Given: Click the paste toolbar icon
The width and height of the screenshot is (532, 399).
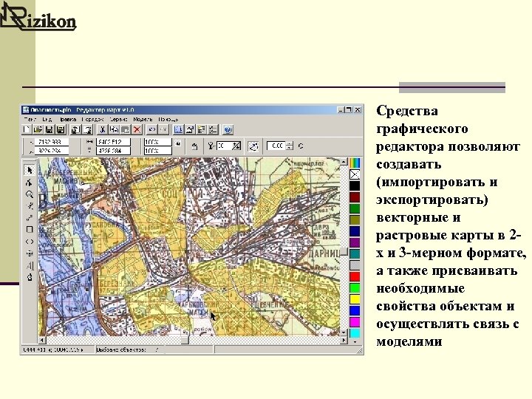Looking at the screenshot, I should pos(125,129).
